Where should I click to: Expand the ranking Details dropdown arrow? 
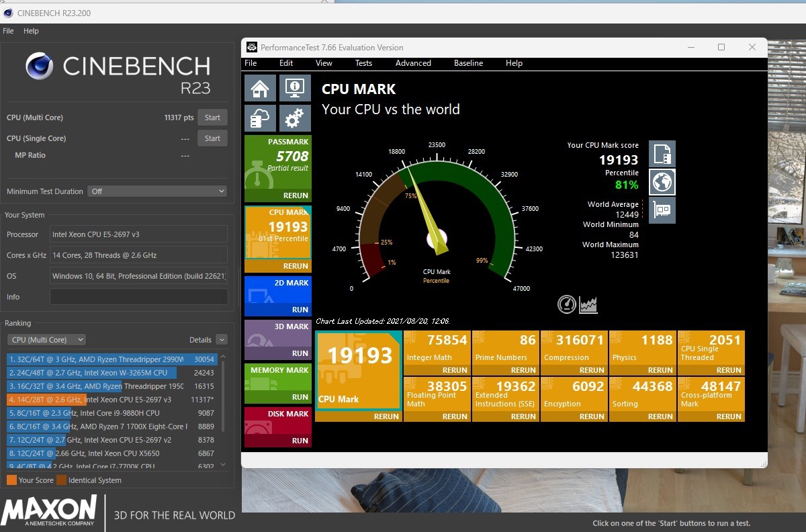222,340
